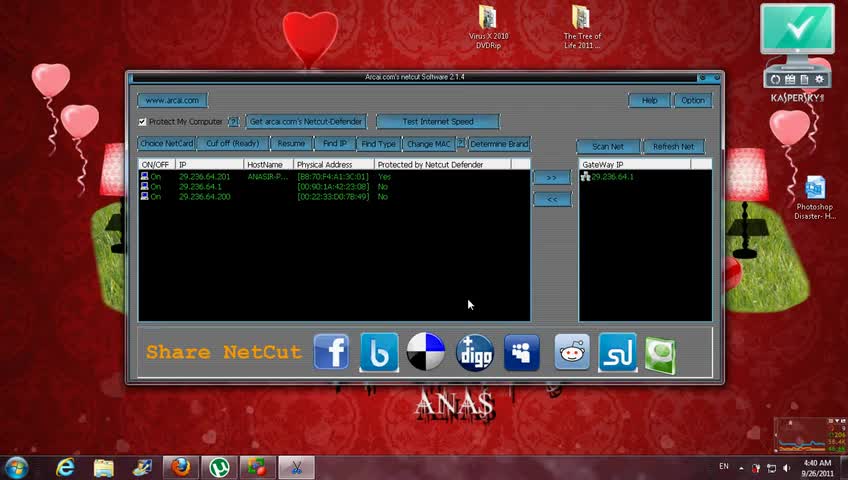Screen dimensions: 848x480
Task: Click the >> move-right button
Action: coord(552,177)
